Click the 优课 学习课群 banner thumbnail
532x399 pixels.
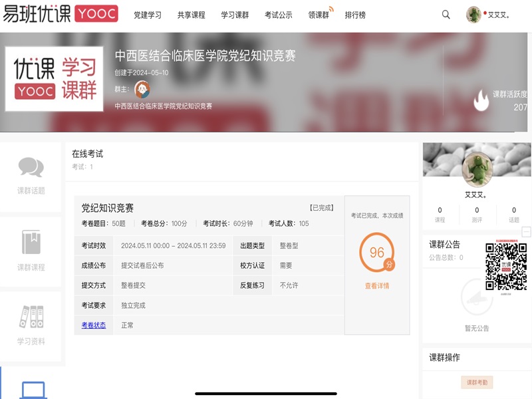pos(55,78)
